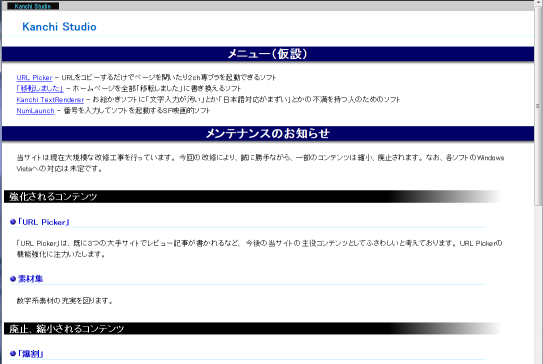543x364 pixels.
Task: Open the NumLaunch link
Action: click(x=35, y=111)
